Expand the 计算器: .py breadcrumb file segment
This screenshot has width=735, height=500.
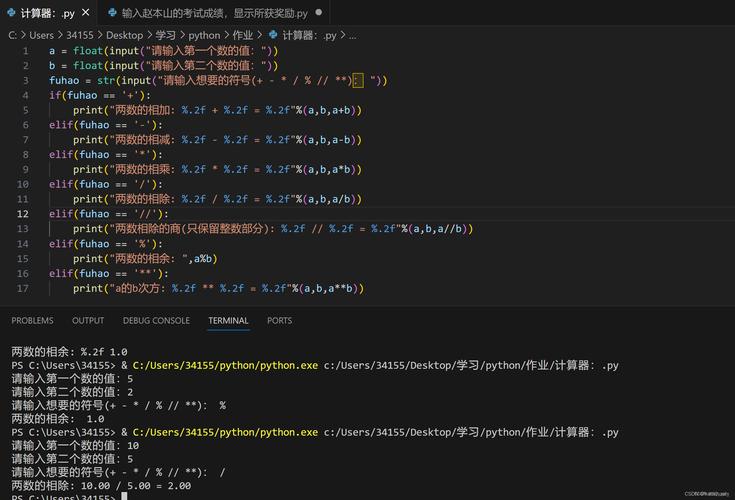point(309,35)
